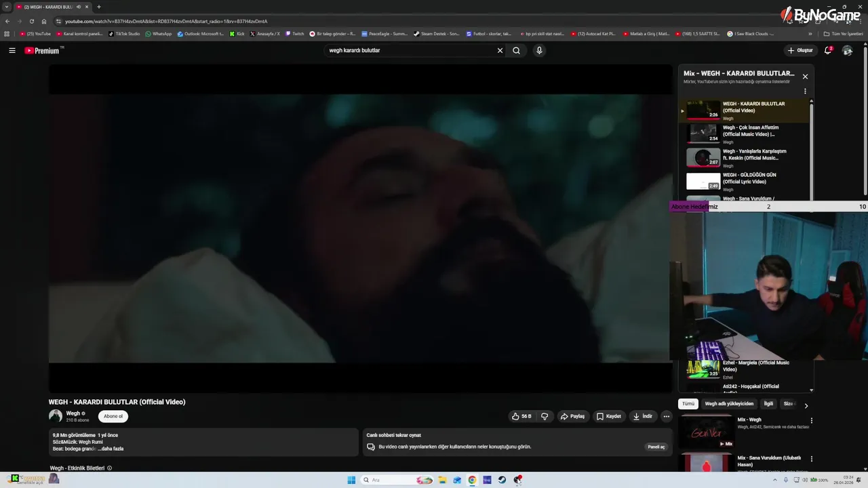The height and width of the screenshot is (488, 868).
Task: Open the Kick bookmark
Action: coord(237,34)
